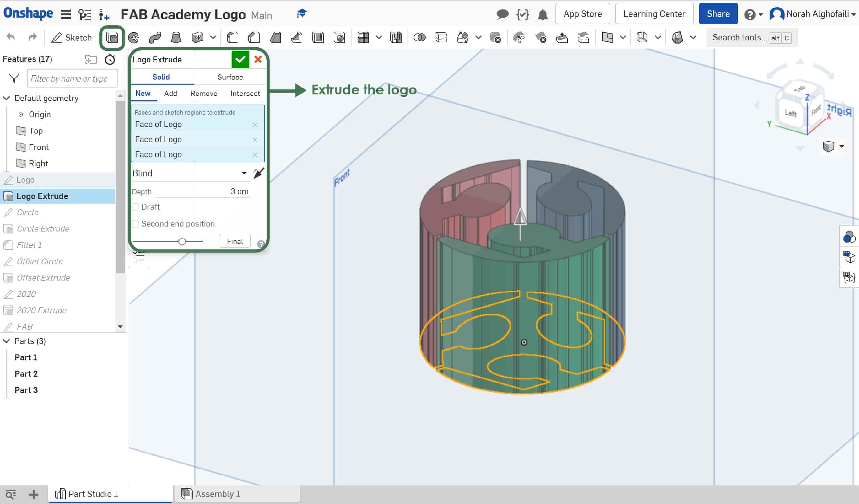
Task: Click the Redo arrow
Action: 32,37
